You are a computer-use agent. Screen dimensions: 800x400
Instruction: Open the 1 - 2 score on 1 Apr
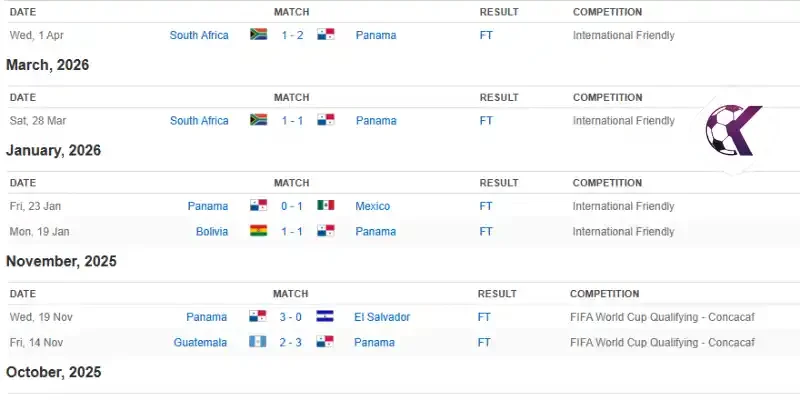pos(292,35)
